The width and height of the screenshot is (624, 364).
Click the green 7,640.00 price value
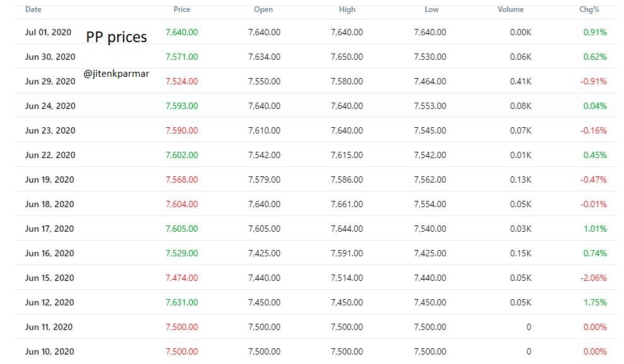coord(182,31)
